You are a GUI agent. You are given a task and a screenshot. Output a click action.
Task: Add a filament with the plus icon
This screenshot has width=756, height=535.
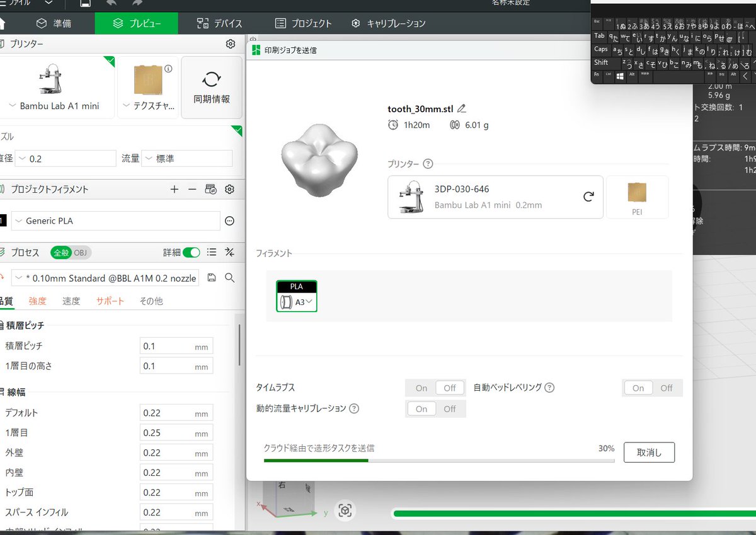(175, 189)
